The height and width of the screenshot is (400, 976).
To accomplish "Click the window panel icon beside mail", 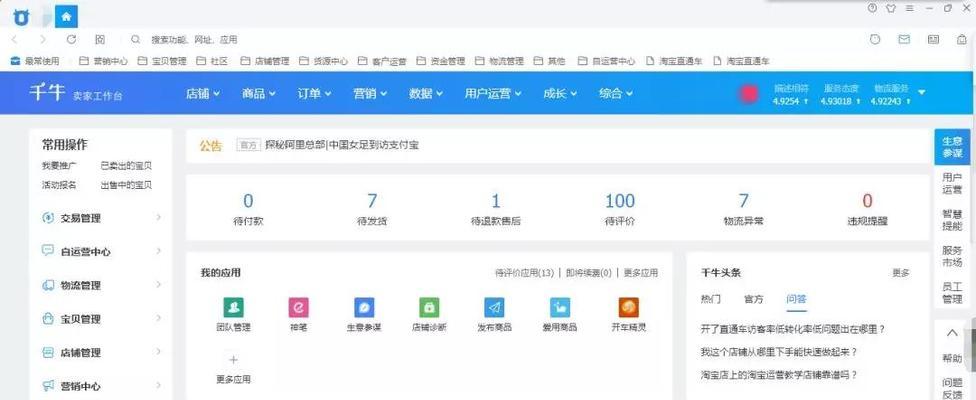I will (934, 39).
